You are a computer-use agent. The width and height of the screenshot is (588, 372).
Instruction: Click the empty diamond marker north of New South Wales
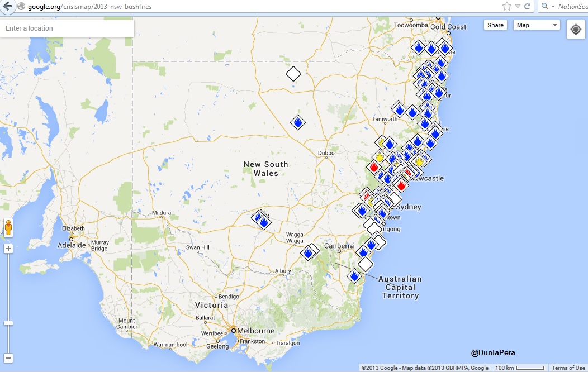point(293,74)
